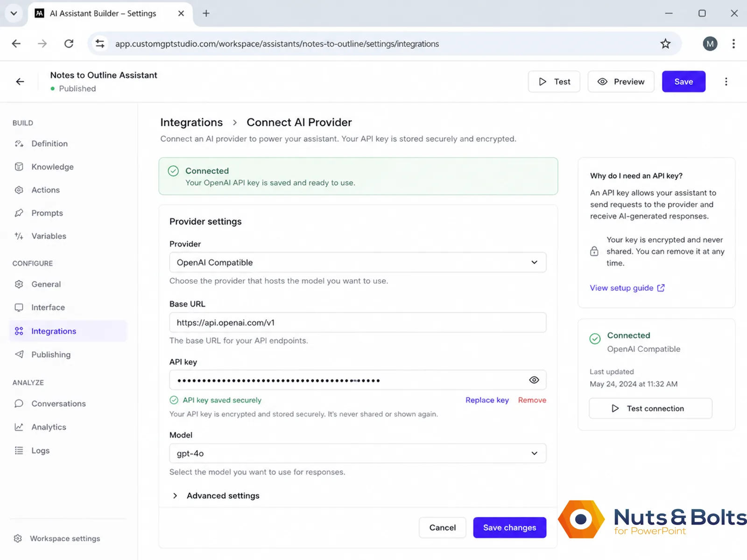747x560 pixels.
Task: Open the assistant three-dot options menu
Action: (x=726, y=82)
